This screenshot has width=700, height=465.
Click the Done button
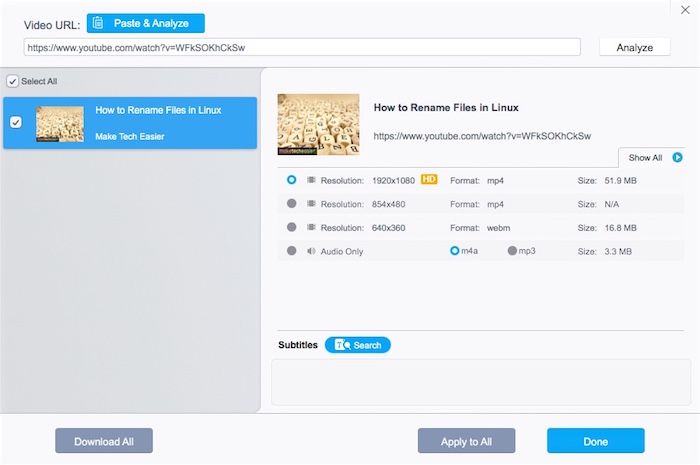click(x=596, y=441)
